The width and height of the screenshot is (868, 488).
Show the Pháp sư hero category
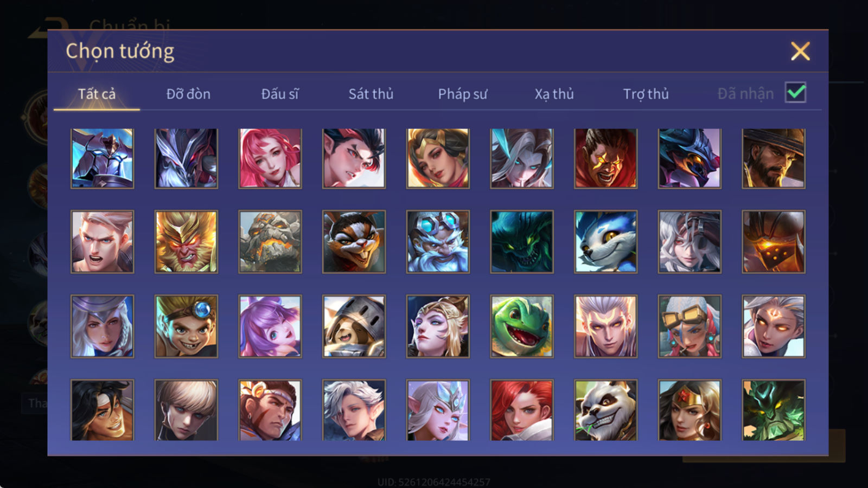463,94
